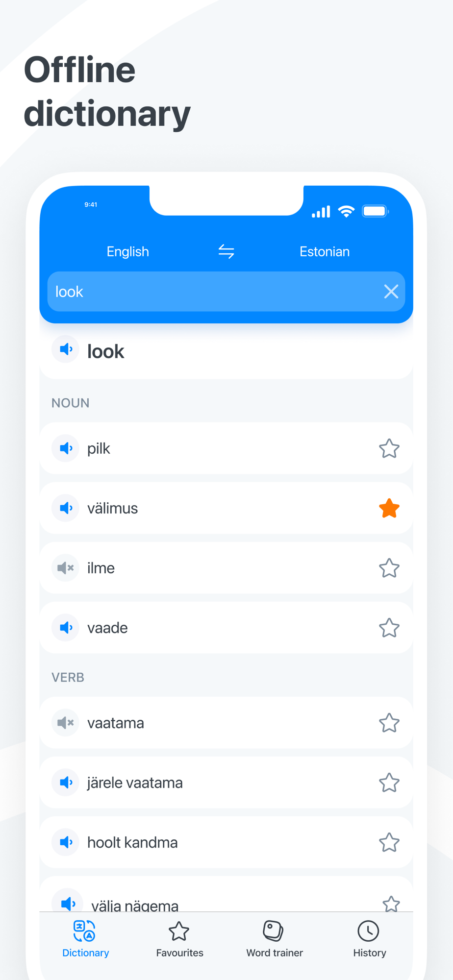Switch to the Word trainer tab
Screen dimensions: 453x980
pos(275,939)
